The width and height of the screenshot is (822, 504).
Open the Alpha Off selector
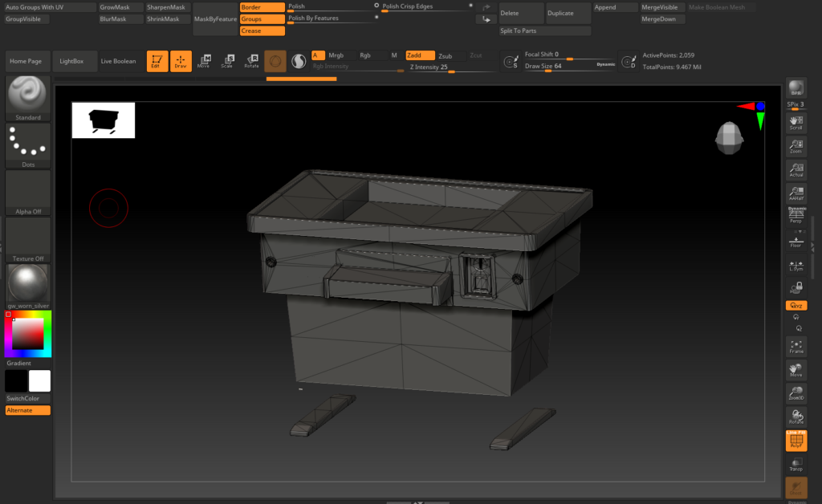click(x=28, y=193)
